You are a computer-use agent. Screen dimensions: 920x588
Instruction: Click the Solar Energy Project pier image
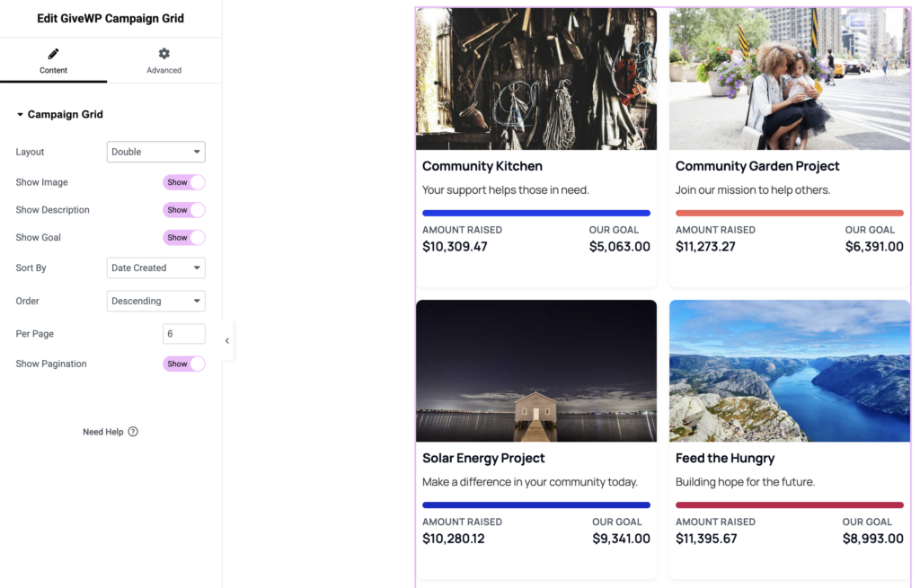[x=536, y=371]
